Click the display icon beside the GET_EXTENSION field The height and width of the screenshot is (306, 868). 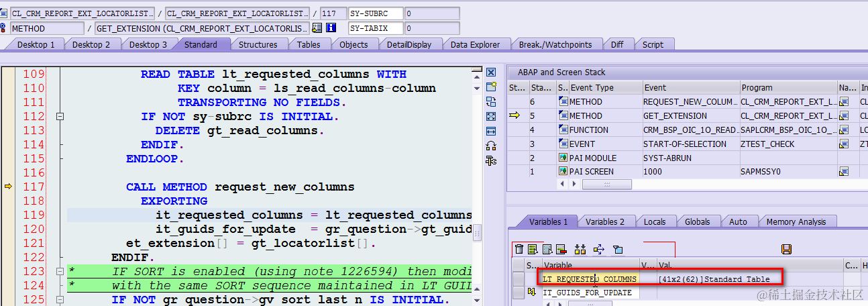[317, 28]
